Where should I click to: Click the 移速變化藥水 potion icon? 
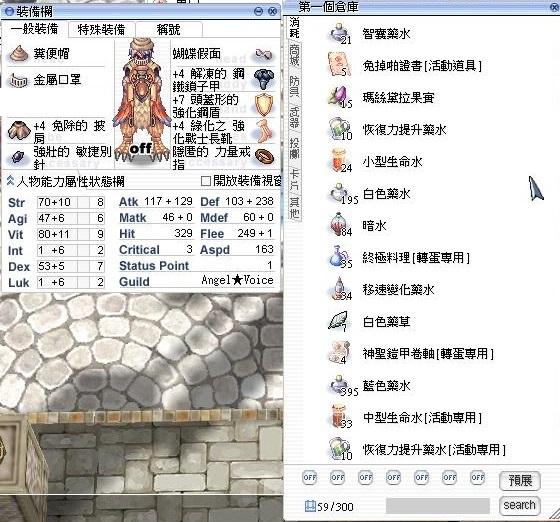tap(339, 289)
